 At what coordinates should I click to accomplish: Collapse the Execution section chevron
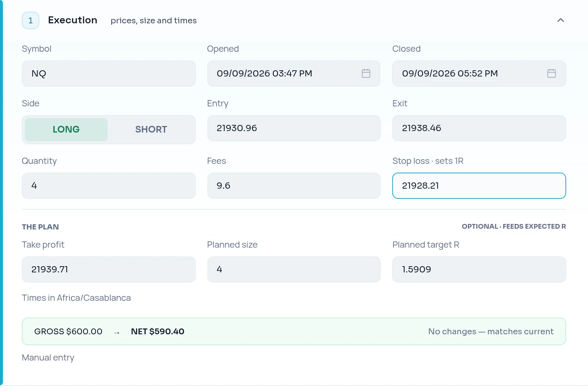tap(561, 20)
